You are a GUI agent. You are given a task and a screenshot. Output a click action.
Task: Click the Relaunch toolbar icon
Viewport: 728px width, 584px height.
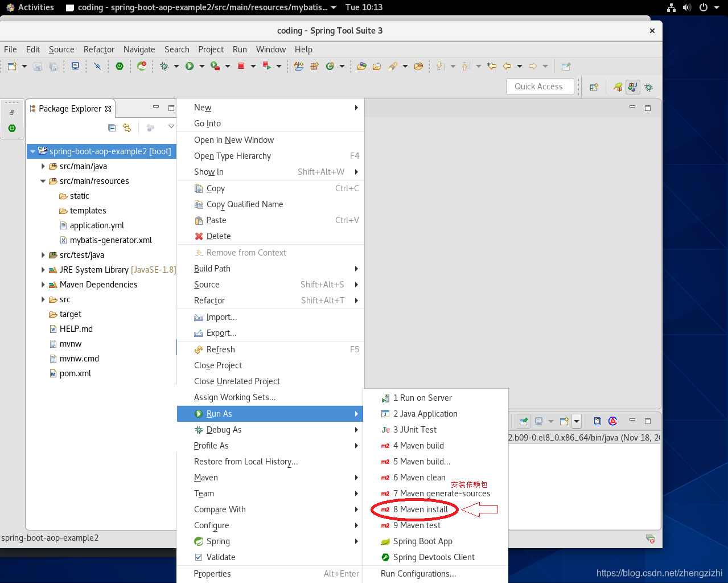tap(266, 66)
